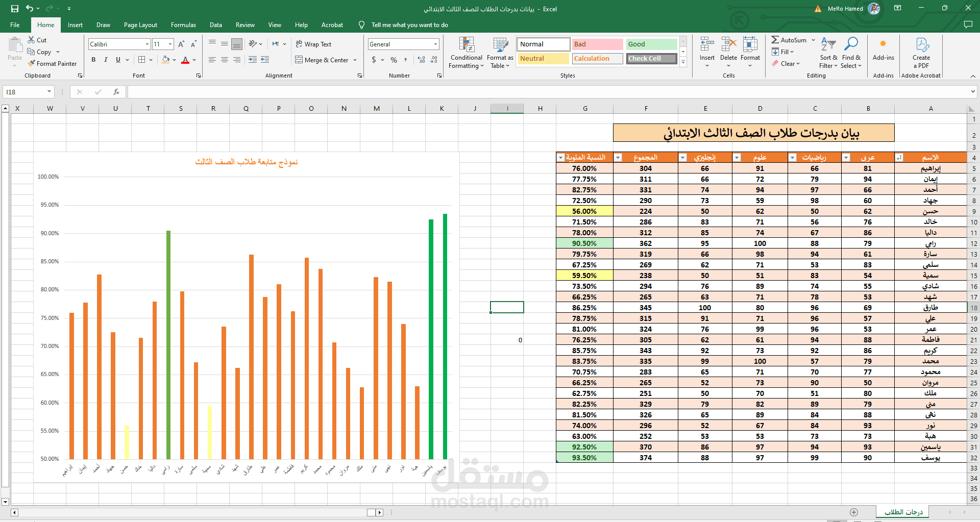The height and width of the screenshot is (522, 980).
Task: Click the Cut scissors icon
Action: pos(31,40)
